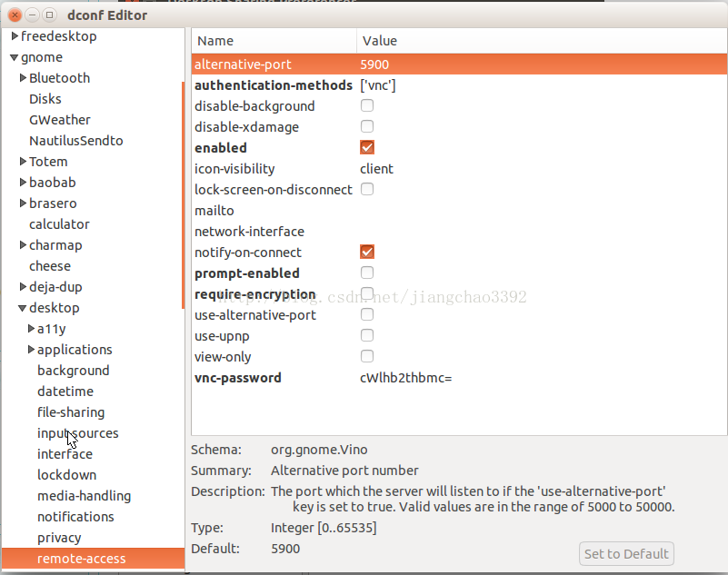This screenshot has height=575, width=728.
Task: Expand the Totem tree node
Action: pyautogui.click(x=23, y=161)
